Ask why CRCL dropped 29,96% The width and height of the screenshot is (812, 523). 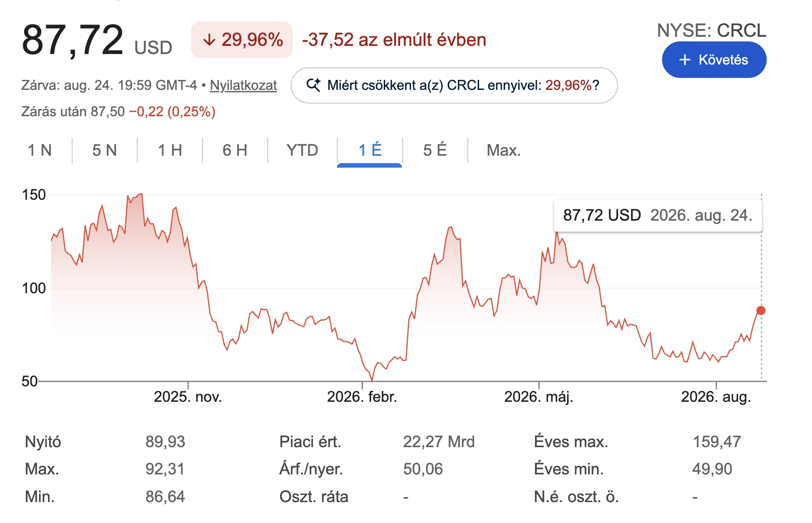(454, 85)
